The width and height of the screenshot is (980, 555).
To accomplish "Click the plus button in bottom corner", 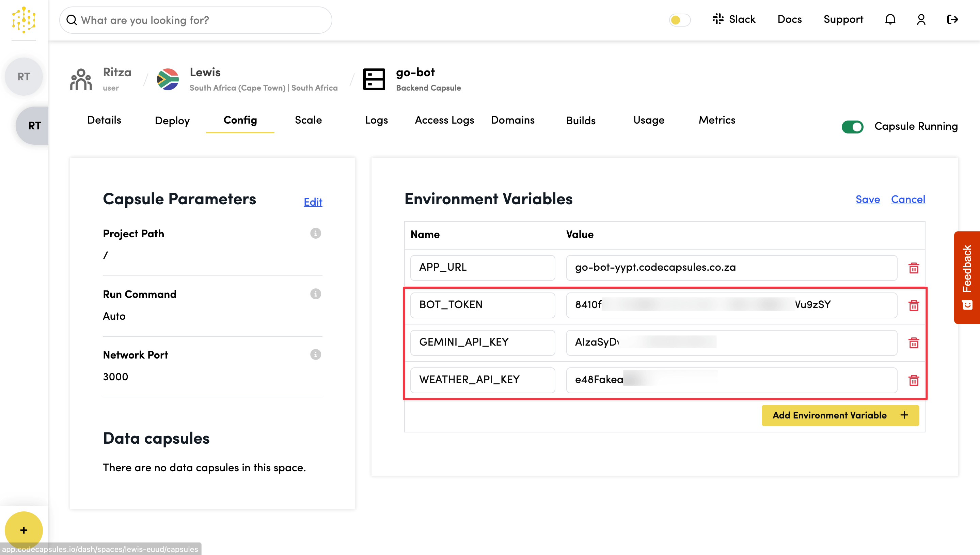I will [x=23, y=530].
